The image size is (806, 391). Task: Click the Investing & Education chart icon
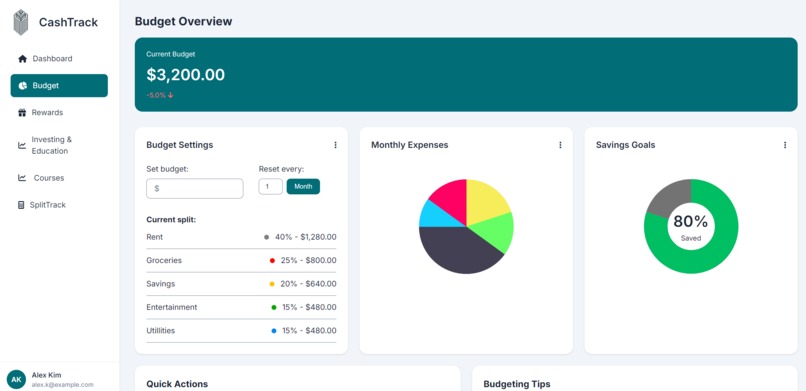tap(22, 145)
